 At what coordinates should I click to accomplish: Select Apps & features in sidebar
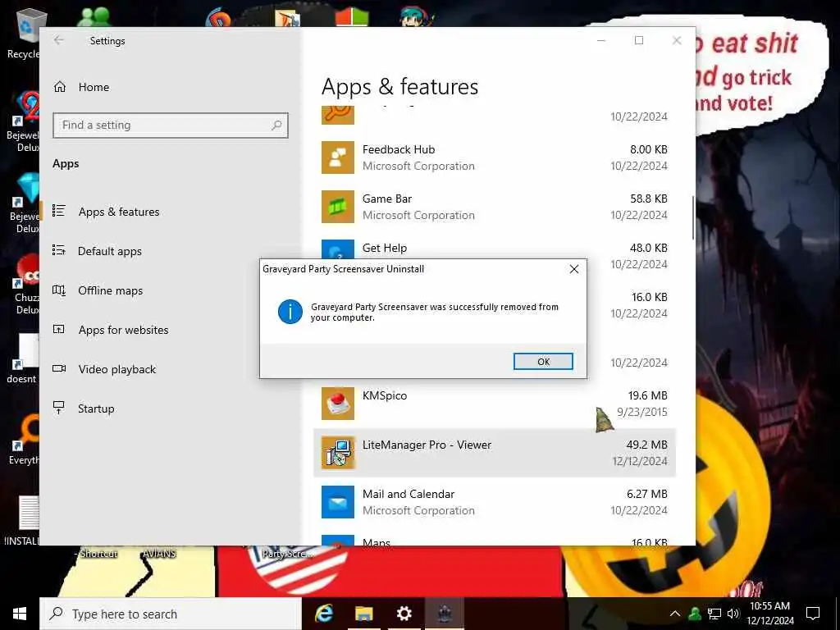coord(119,212)
